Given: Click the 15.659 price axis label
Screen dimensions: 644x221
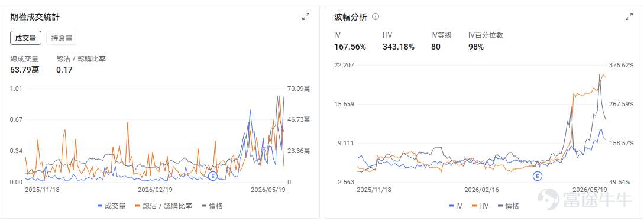Looking at the screenshot, I should (344, 104).
